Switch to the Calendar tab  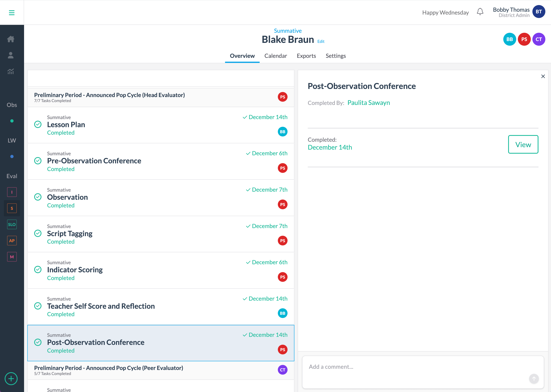pyautogui.click(x=276, y=56)
